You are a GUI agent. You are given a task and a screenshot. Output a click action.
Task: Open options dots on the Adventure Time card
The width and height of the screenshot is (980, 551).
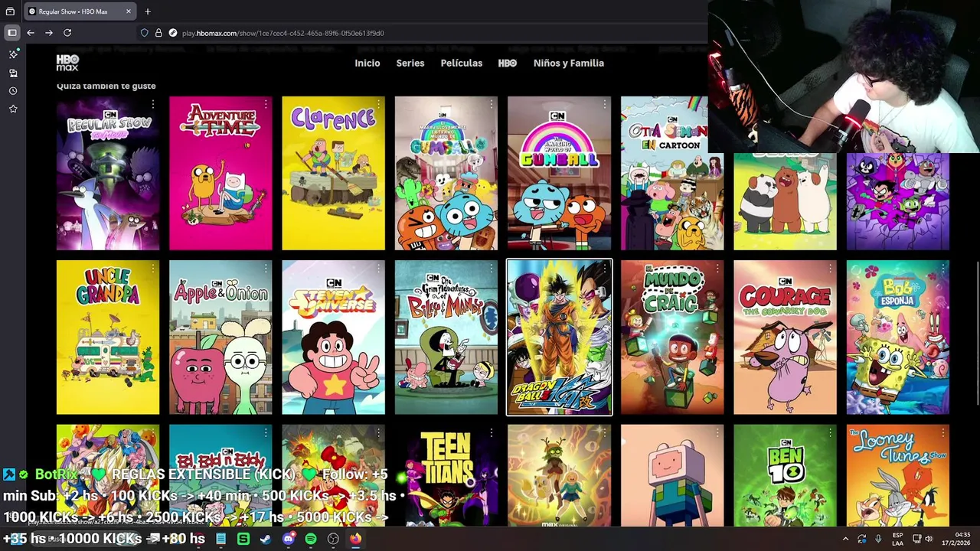click(x=266, y=104)
